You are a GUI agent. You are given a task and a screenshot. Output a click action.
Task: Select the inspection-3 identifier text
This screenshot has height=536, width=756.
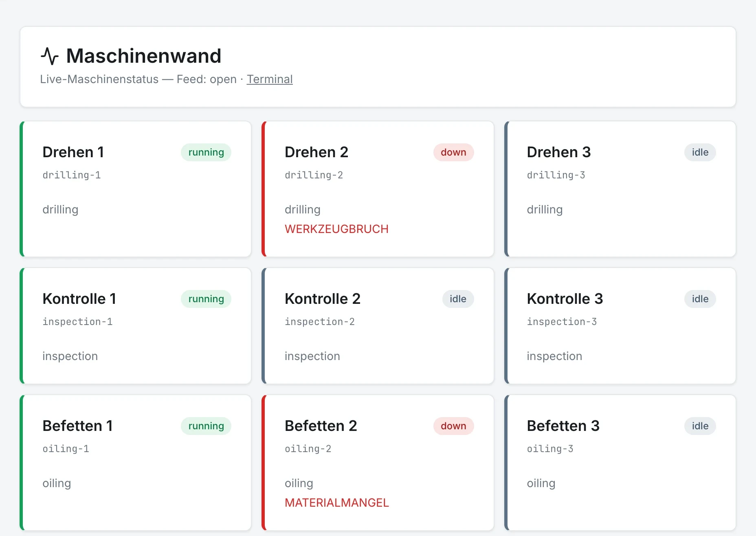[562, 322]
